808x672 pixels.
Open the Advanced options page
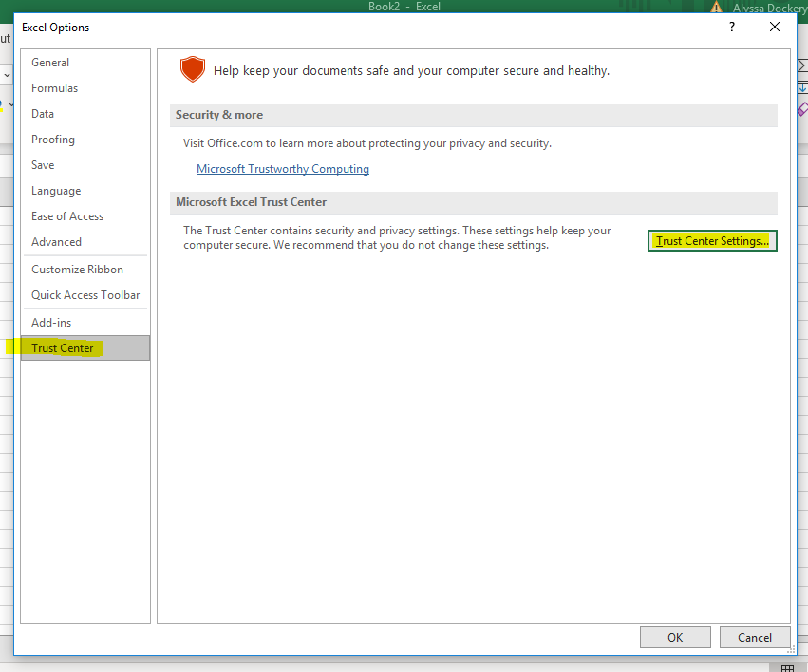[56, 242]
